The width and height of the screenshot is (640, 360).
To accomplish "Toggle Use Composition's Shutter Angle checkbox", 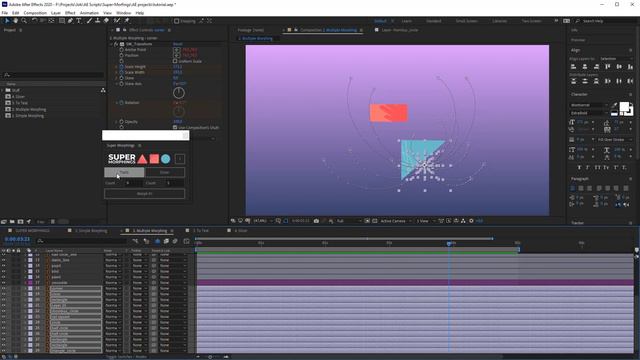I will pyautogui.click(x=175, y=127).
